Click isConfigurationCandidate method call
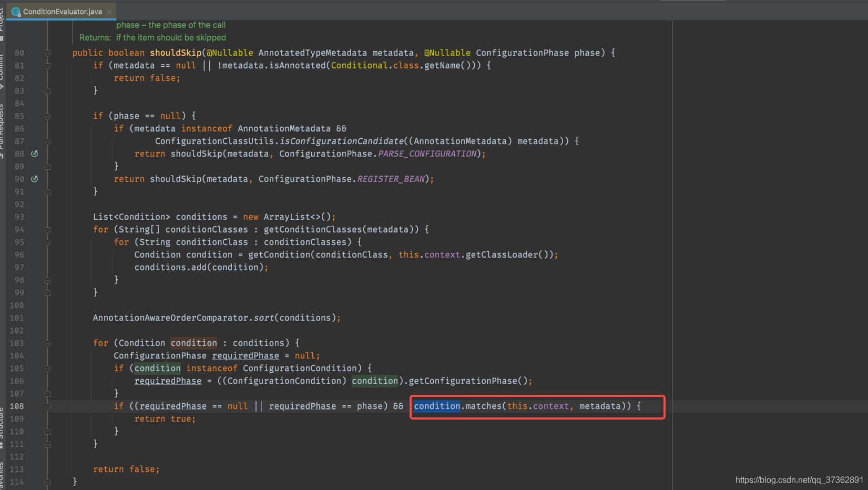Screen dimensions: 868x490 [x=342, y=141]
